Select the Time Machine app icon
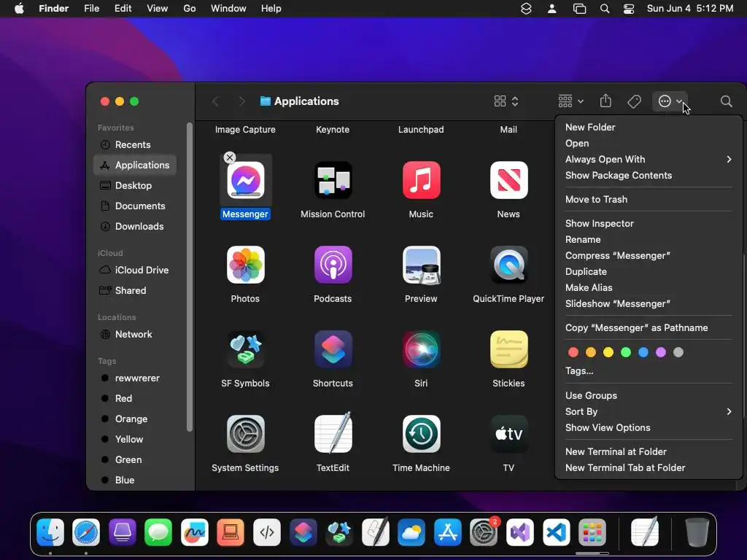Viewport: 747px width, 560px height. pos(421,434)
